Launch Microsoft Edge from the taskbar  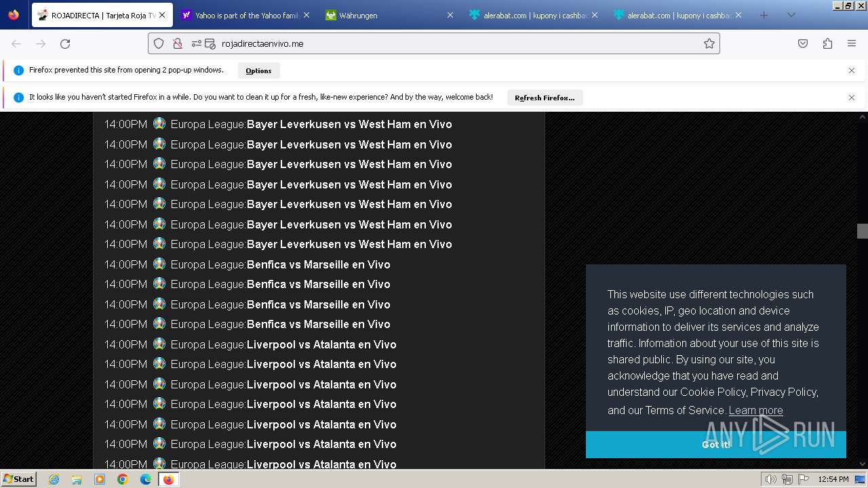pyautogui.click(x=146, y=479)
